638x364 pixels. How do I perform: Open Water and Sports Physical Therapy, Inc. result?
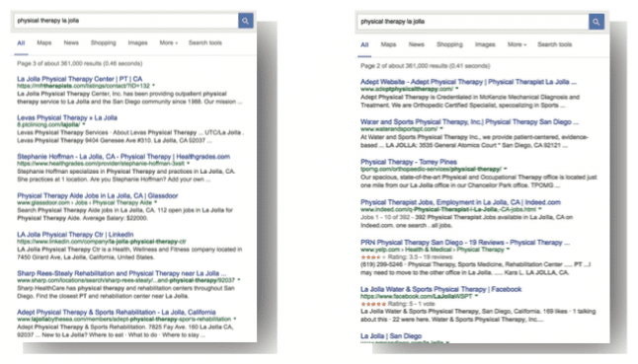point(469,122)
